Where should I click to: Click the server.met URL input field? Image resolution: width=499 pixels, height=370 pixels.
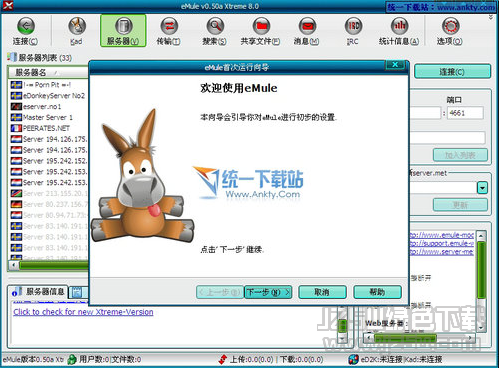[443, 188]
